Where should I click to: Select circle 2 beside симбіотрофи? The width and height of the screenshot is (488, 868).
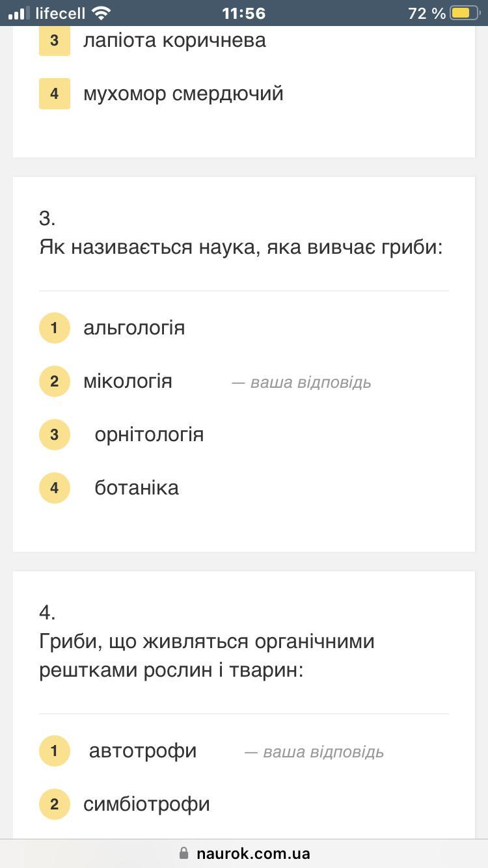click(55, 804)
